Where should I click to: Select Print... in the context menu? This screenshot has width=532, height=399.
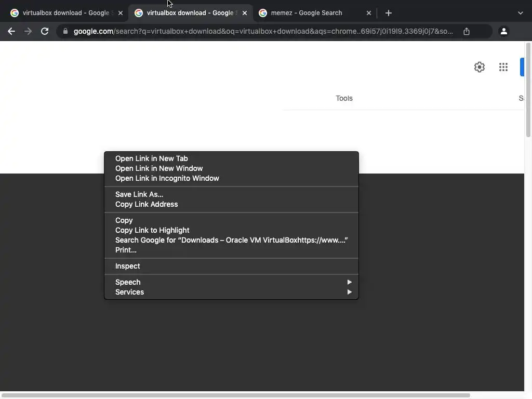point(231,250)
